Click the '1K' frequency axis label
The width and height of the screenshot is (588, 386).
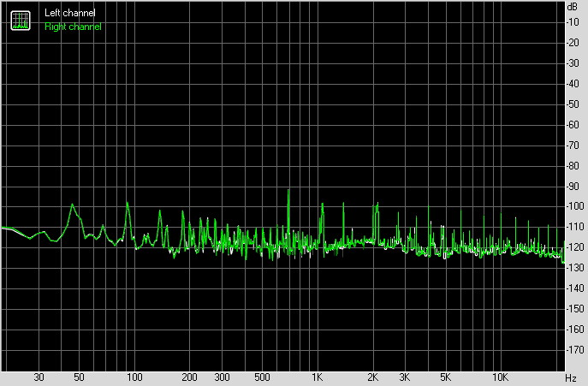(x=318, y=377)
